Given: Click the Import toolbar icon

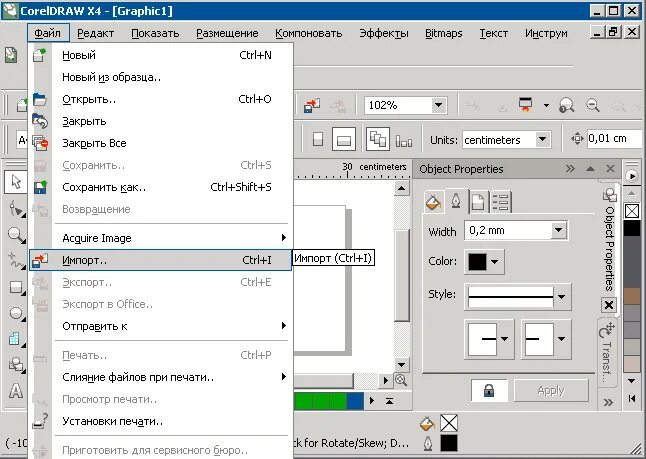Looking at the screenshot, I should [312, 105].
